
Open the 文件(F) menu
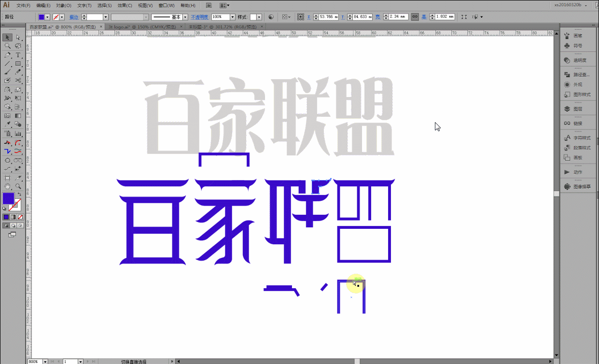point(23,5)
